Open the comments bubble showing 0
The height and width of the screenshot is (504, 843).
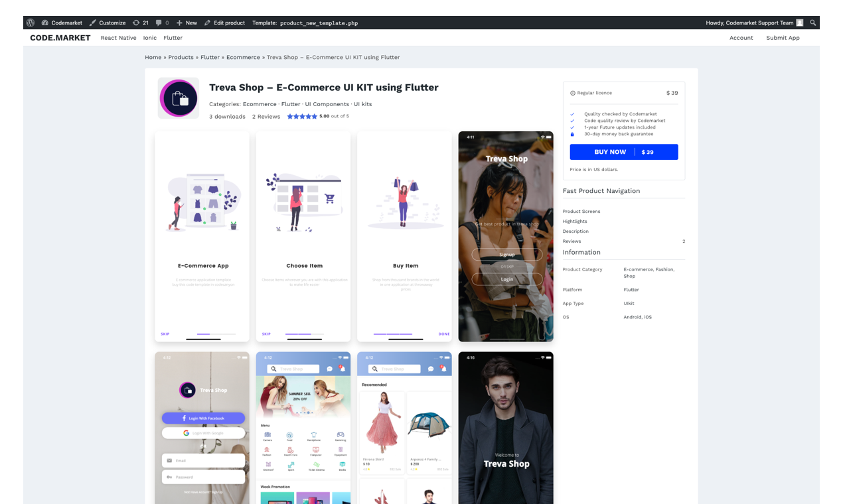click(162, 23)
